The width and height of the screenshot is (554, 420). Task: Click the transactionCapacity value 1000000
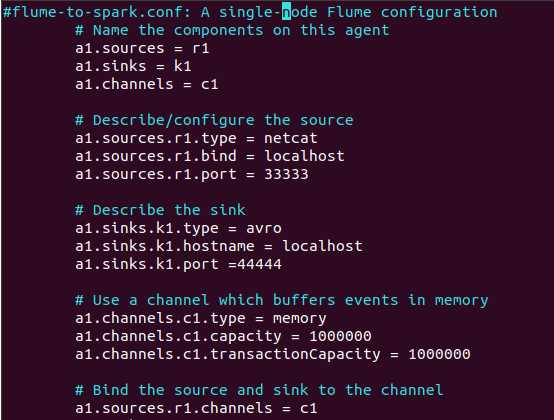439,354
